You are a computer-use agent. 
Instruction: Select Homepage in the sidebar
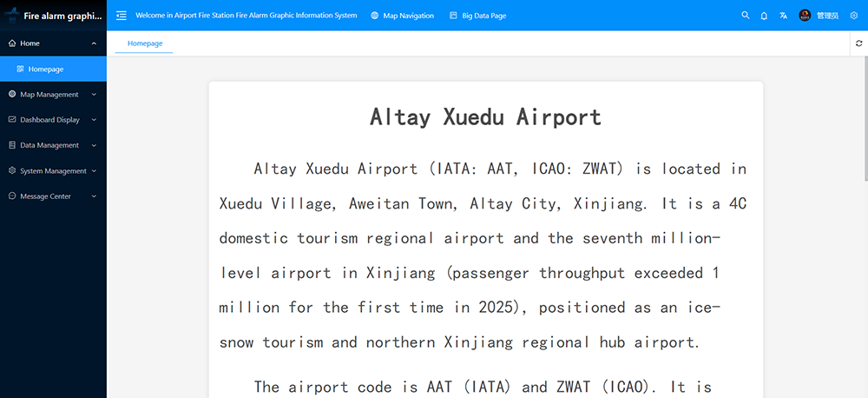click(x=53, y=70)
